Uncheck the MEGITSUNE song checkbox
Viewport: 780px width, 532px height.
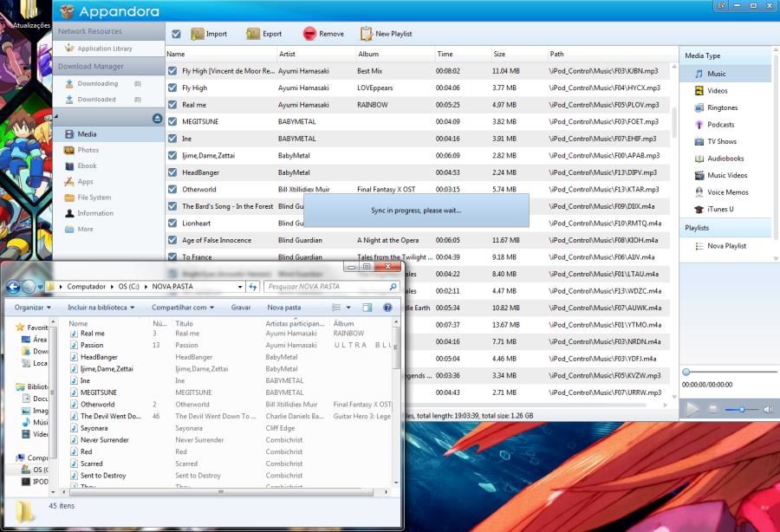tap(172, 122)
